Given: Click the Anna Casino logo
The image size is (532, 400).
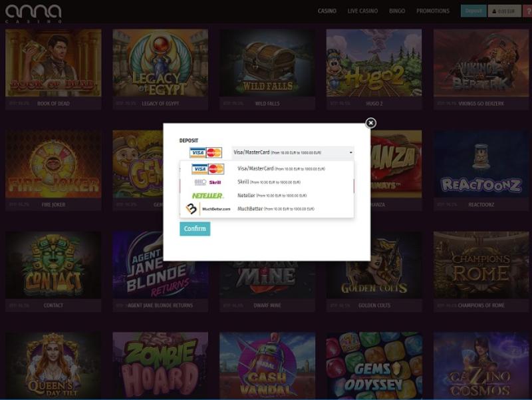Looking at the screenshot, I should pyautogui.click(x=33, y=13).
